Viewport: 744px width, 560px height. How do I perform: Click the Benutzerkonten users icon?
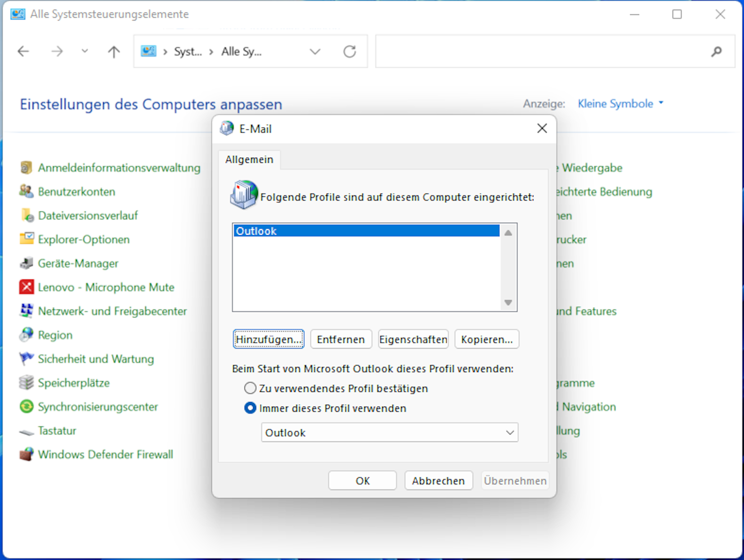(26, 191)
